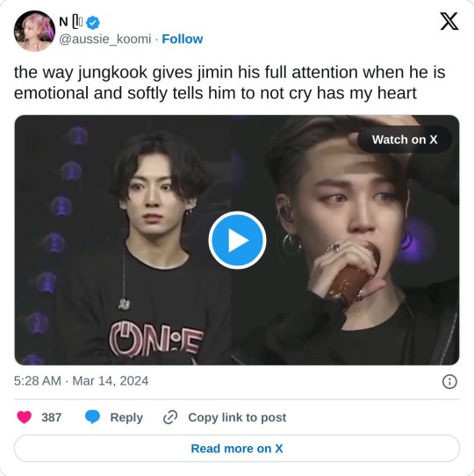Viewport: 474px width, 476px height.
Task: Open the info icon beside the timestamp
Action: [449, 381]
